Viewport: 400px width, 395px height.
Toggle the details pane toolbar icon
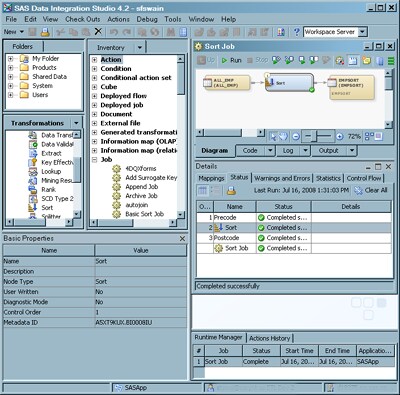pyautogui.click(x=353, y=61)
